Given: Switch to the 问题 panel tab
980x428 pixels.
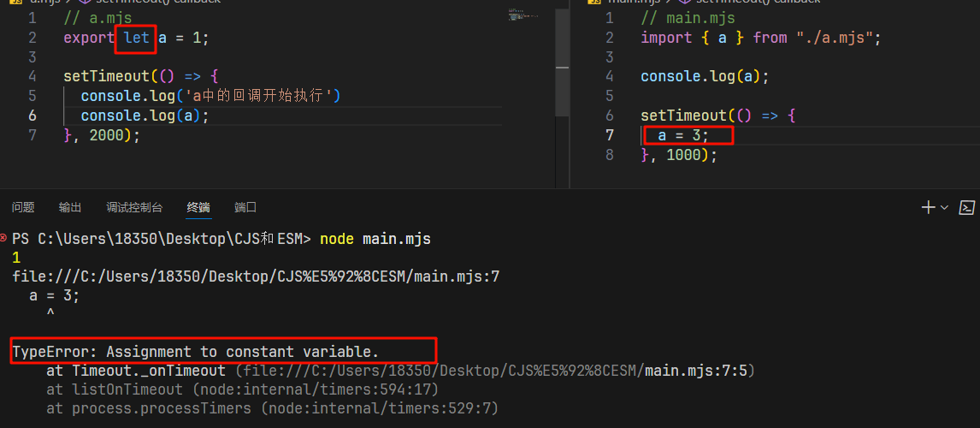Looking at the screenshot, I should [23, 207].
